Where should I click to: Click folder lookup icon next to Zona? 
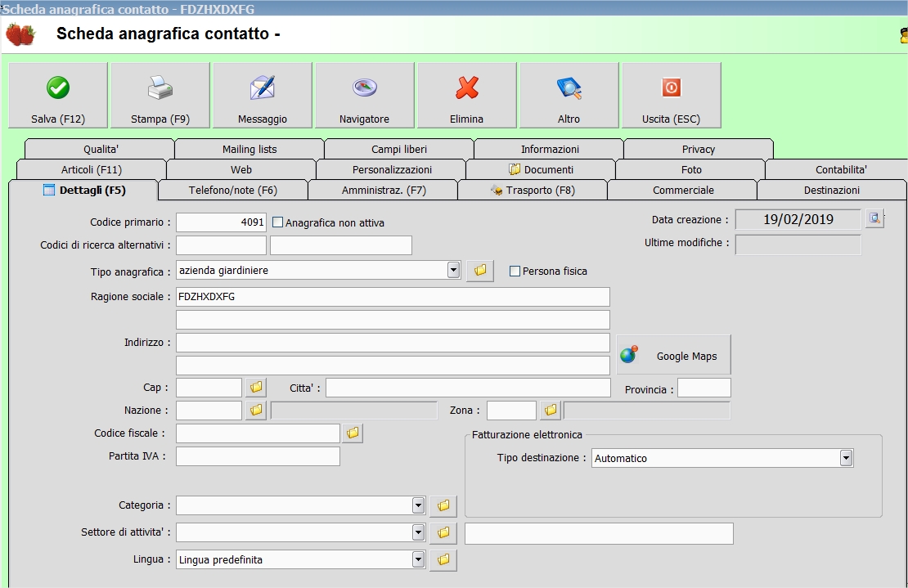551,411
